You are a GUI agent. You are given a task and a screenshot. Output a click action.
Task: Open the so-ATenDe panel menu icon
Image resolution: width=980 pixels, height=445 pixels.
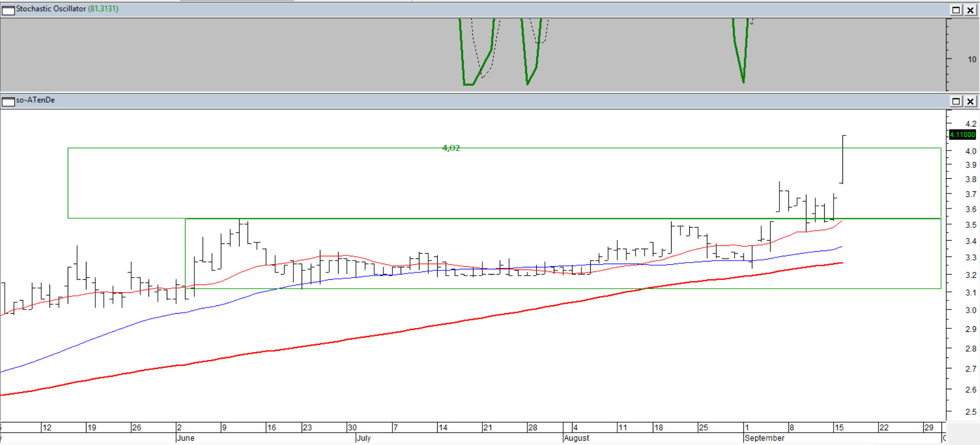tap(8, 101)
